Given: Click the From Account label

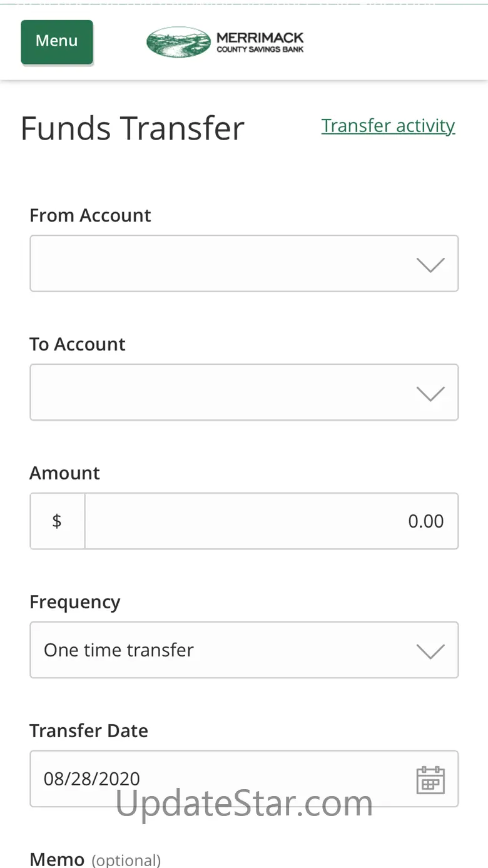Looking at the screenshot, I should coord(90,215).
